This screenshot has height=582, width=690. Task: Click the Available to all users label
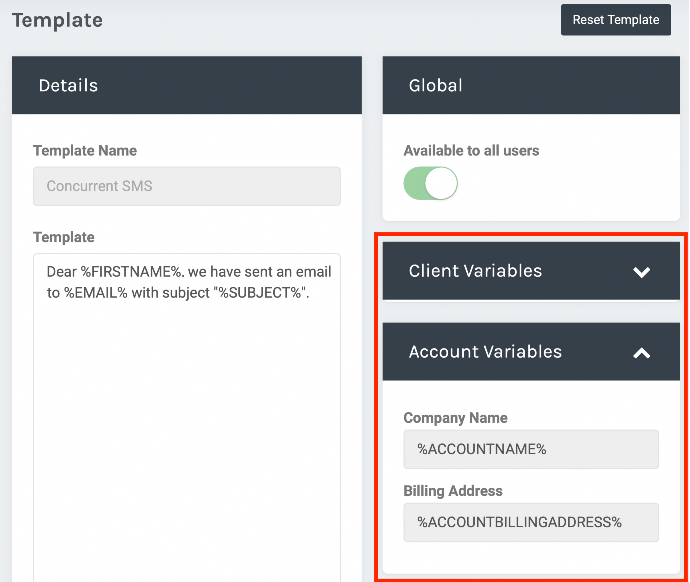point(471,150)
